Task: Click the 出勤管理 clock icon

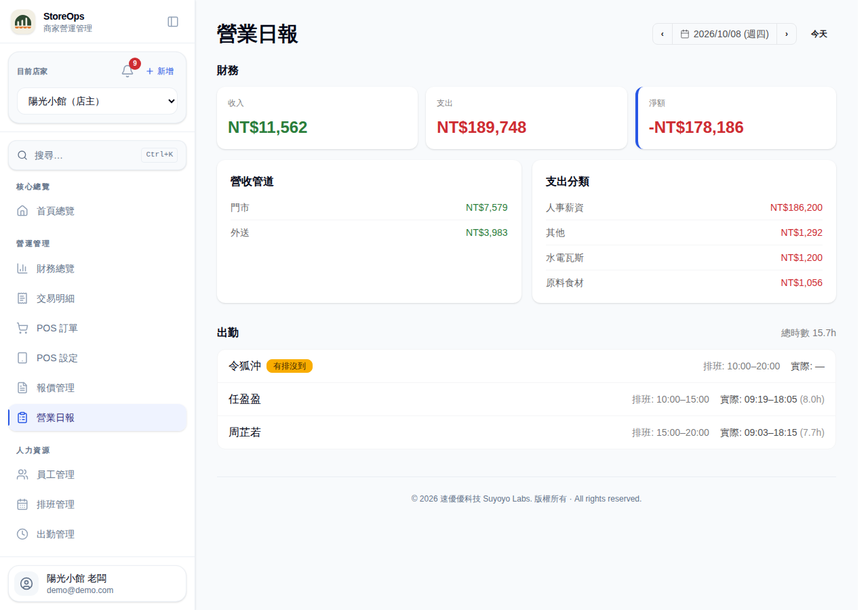Action: (22, 534)
